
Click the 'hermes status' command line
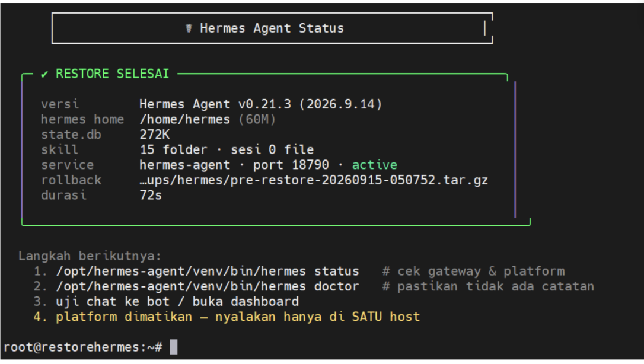click(208, 272)
